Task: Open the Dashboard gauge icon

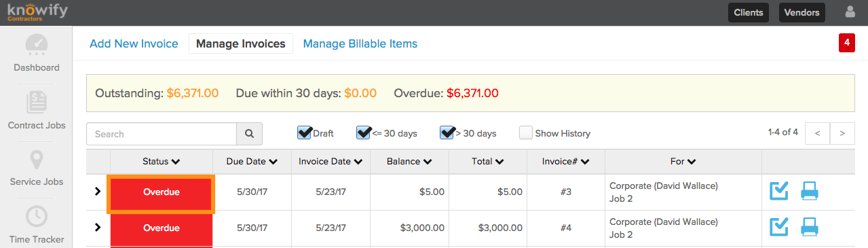Action: coord(37,45)
